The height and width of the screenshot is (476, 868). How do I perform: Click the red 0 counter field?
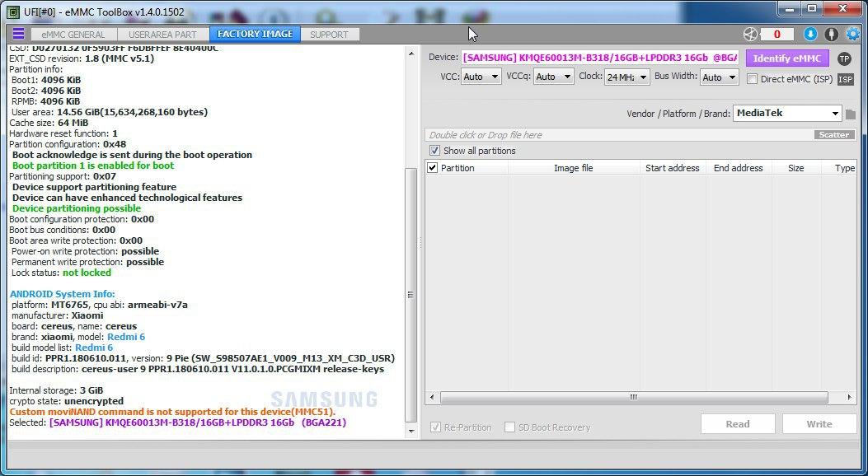[x=777, y=35]
